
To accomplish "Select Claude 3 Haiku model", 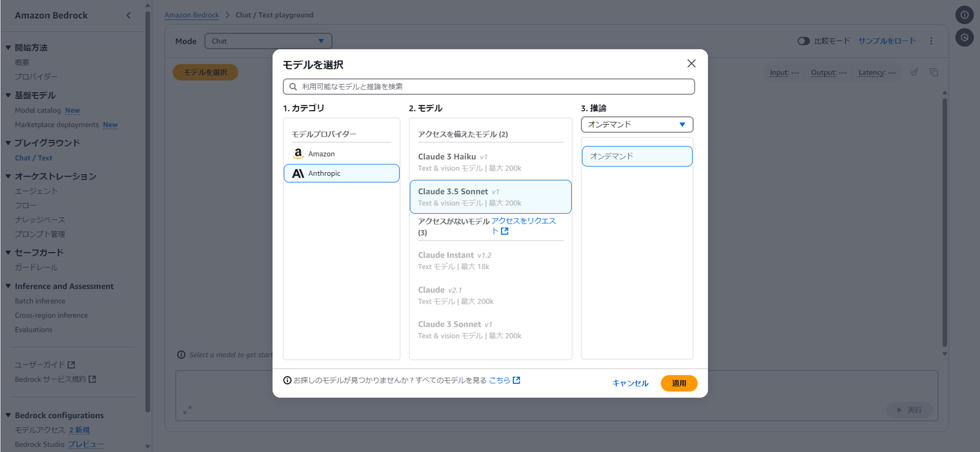I will point(490,162).
